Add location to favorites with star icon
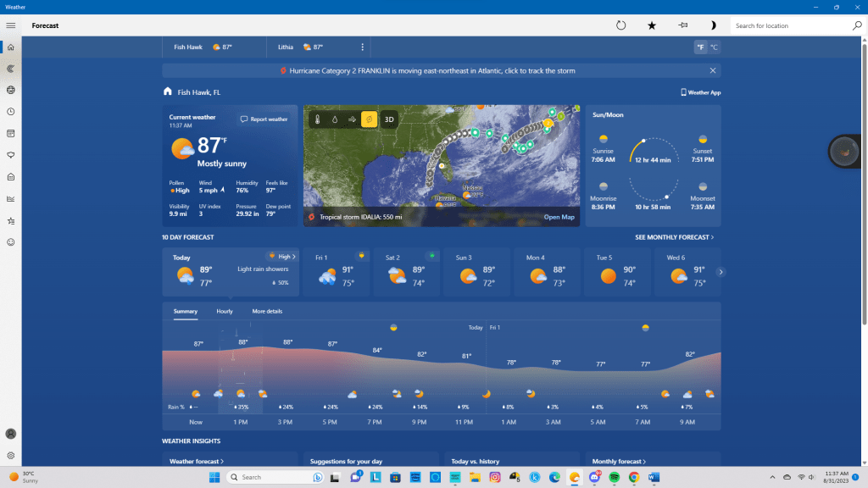This screenshot has height=488, width=868. (652, 25)
